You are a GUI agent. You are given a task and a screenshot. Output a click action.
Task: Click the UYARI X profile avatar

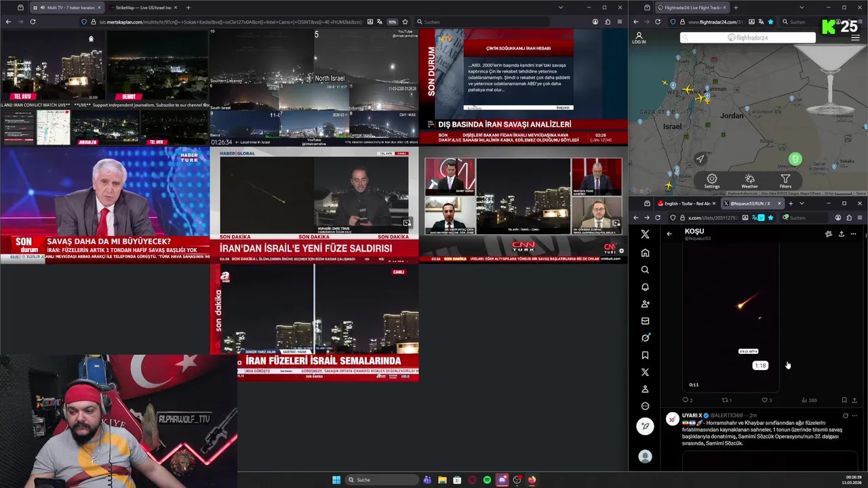pyautogui.click(x=672, y=420)
